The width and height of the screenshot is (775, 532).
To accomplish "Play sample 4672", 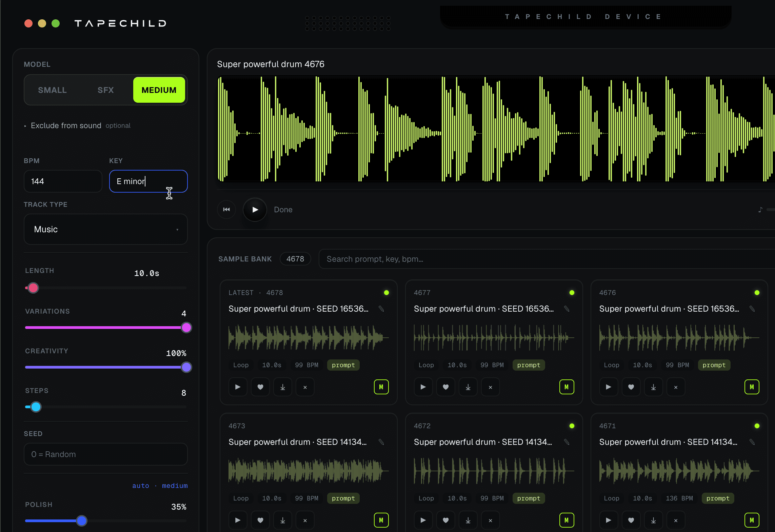I will 423,520.
